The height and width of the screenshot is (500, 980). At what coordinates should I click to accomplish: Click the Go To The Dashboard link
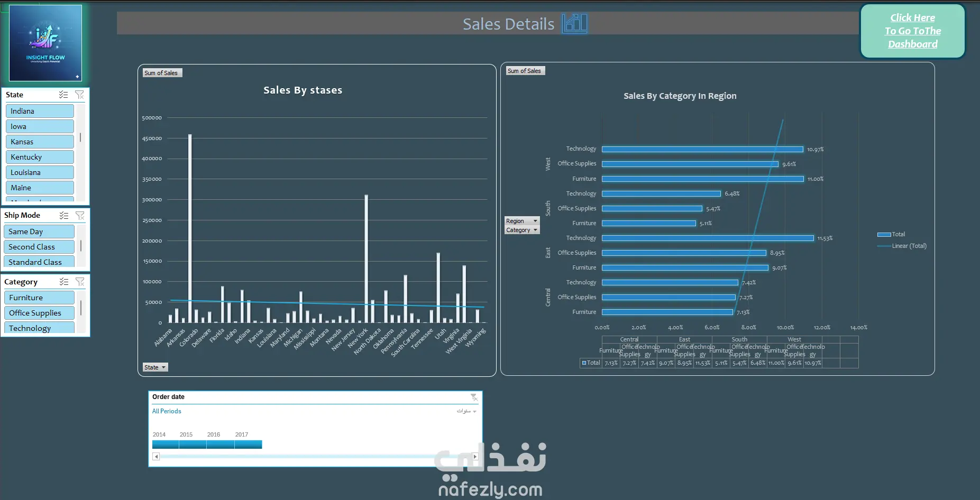[913, 31]
